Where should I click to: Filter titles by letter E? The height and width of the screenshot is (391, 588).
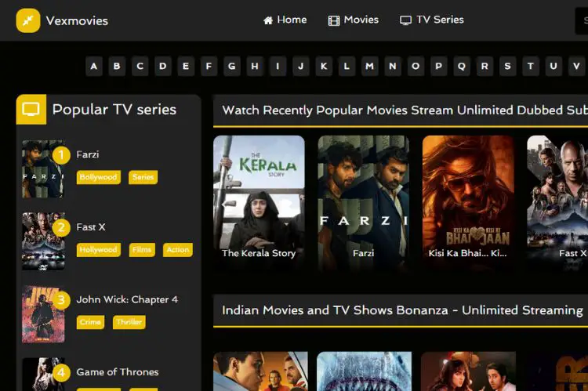(x=186, y=67)
